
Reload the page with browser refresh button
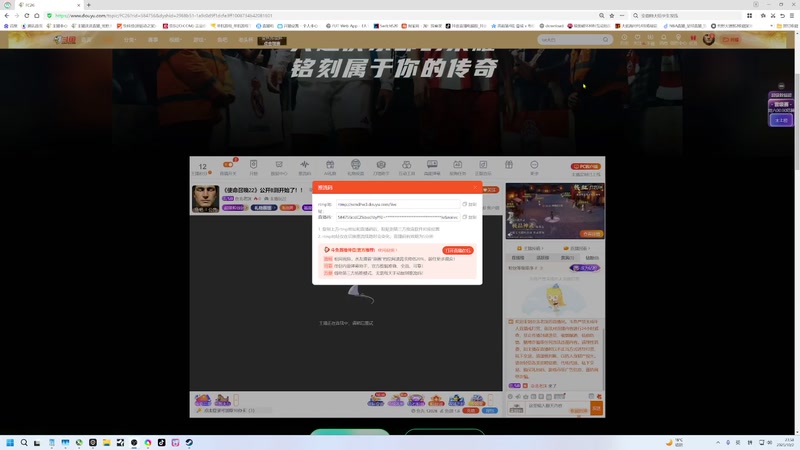point(27,16)
